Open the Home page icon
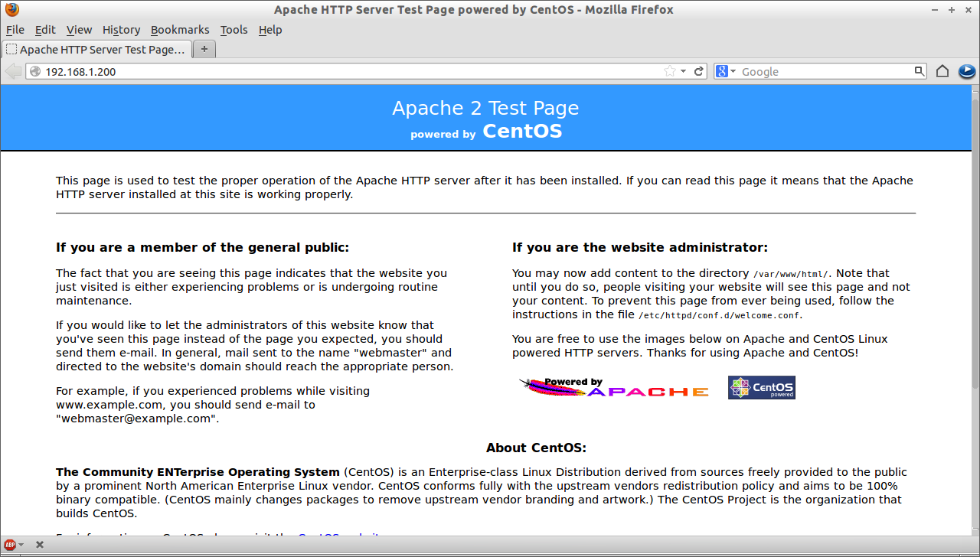 pos(942,71)
